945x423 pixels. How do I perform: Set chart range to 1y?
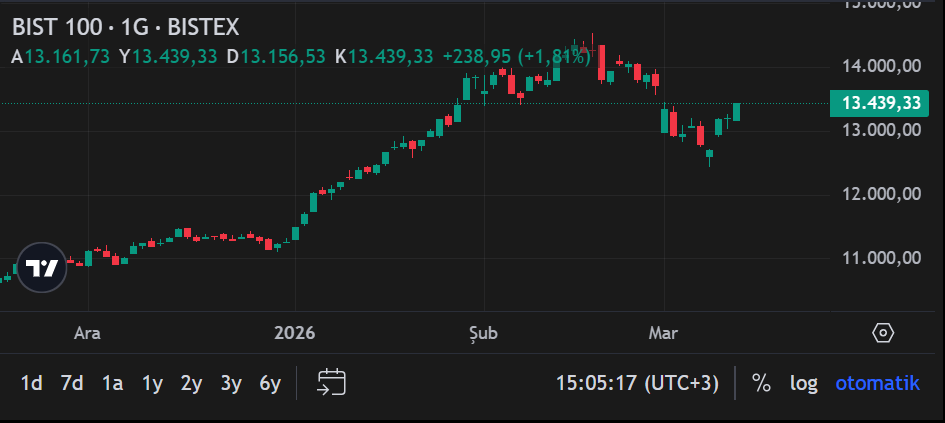pyautogui.click(x=152, y=383)
